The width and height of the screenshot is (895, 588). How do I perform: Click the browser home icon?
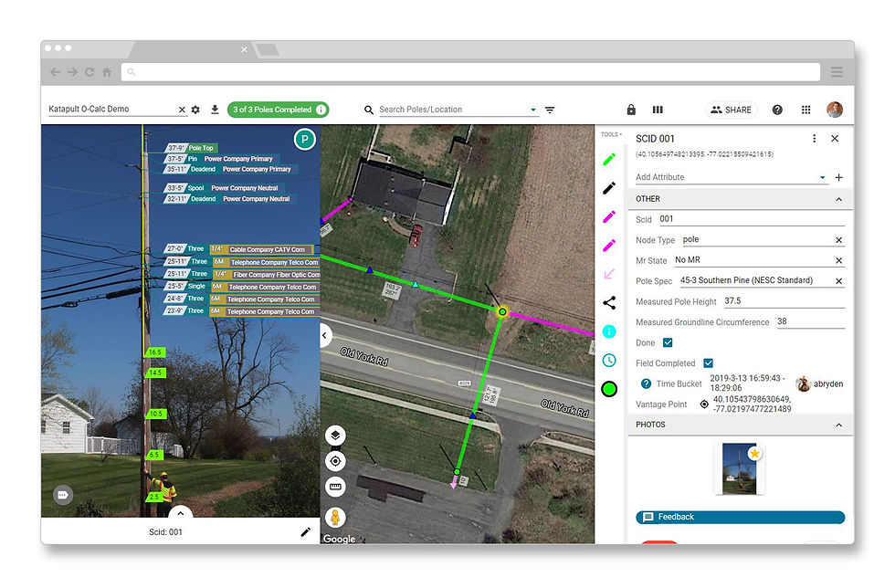pos(107,72)
